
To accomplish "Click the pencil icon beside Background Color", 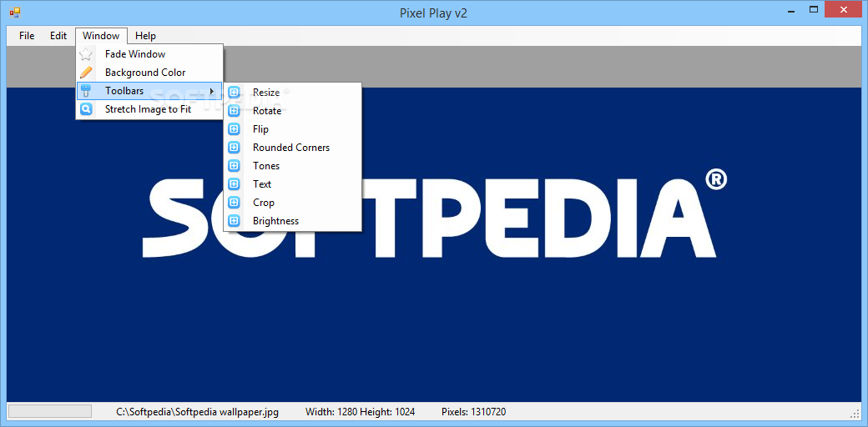I will tap(86, 73).
